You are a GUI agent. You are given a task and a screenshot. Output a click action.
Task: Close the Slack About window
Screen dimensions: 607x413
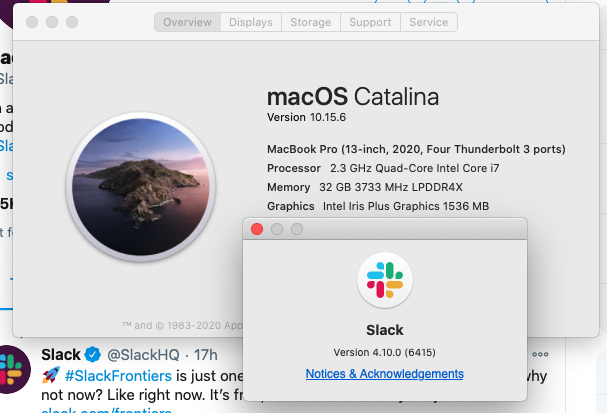[x=257, y=229]
